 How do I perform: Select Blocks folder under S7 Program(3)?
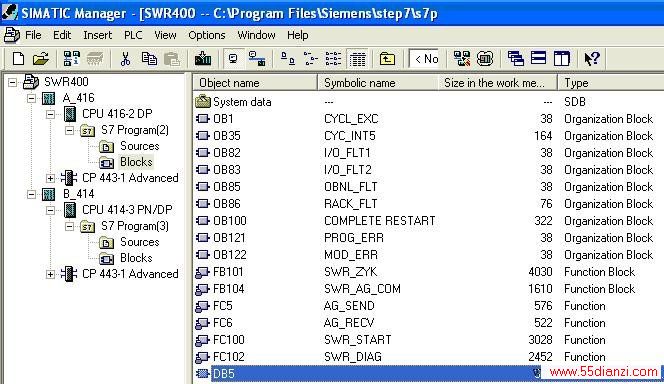point(136,258)
